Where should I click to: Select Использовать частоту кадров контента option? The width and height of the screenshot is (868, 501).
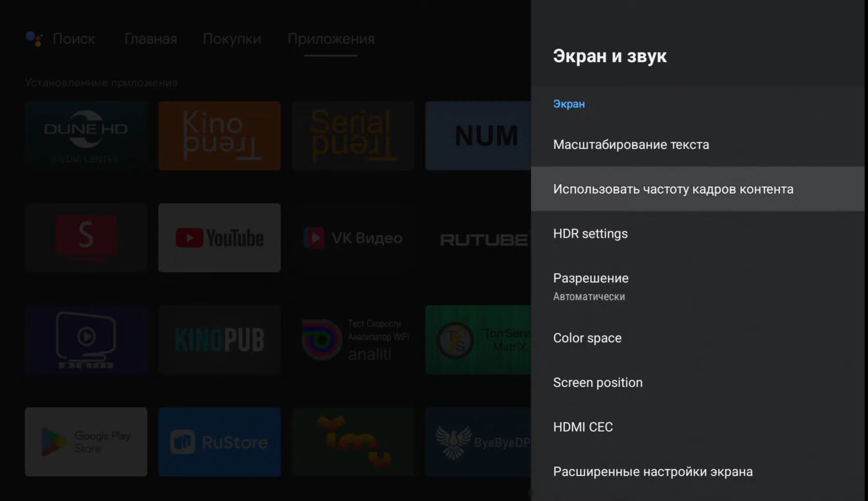pos(673,189)
